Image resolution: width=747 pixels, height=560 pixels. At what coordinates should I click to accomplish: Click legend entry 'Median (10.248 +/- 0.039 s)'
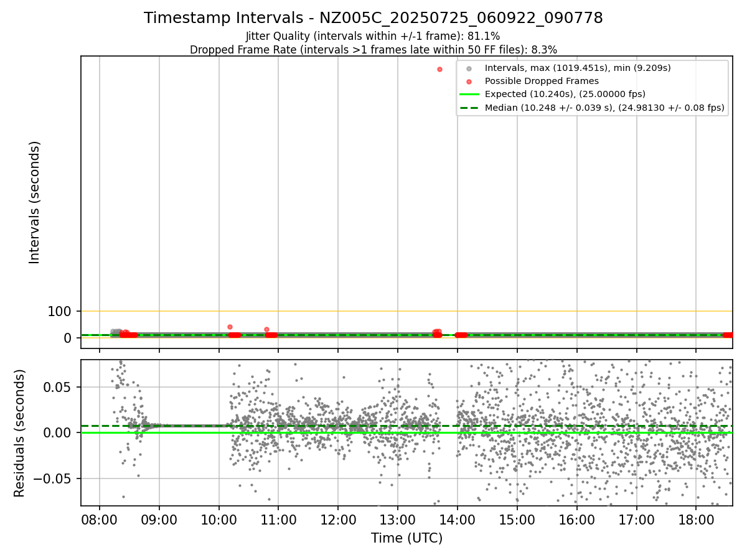click(604, 108)
